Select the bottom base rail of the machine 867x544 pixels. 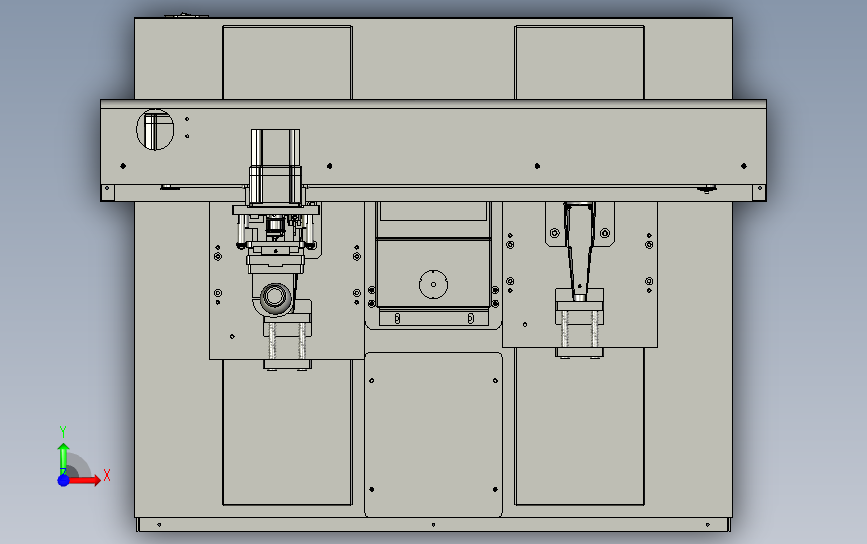point(433,525)
